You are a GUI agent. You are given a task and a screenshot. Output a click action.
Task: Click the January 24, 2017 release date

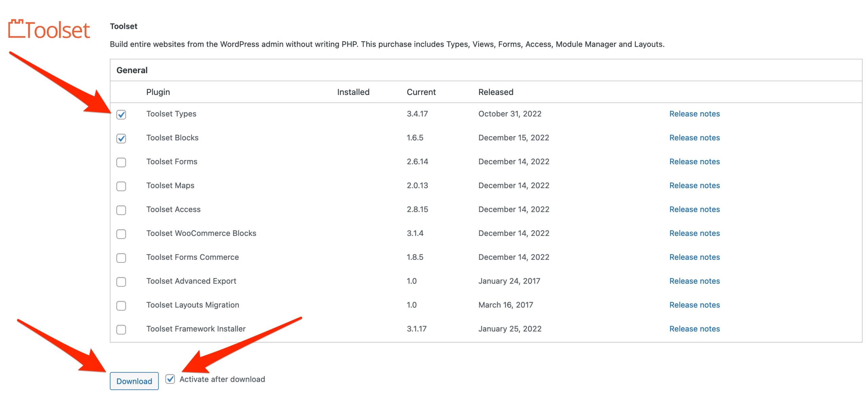pyautogui.click(x=509, y=281)
